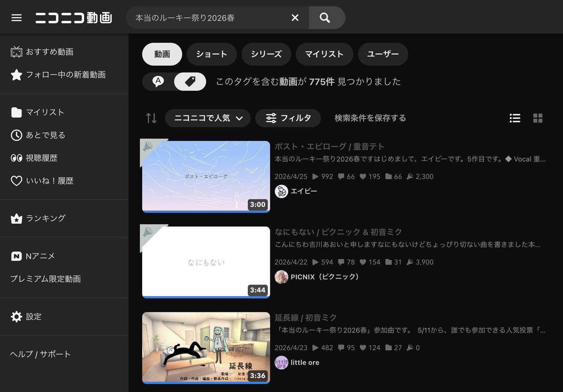Switch to list view
Viewport: 563px width, 392px height.
click(x=515, y=118)
